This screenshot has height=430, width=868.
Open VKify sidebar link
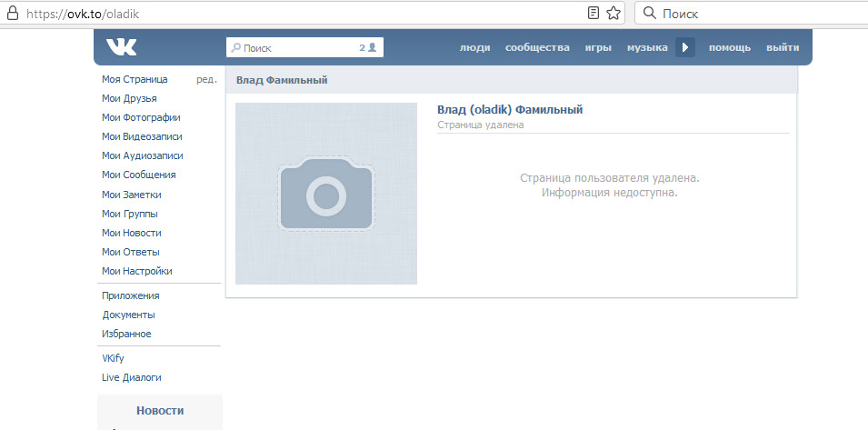(113, 358)
